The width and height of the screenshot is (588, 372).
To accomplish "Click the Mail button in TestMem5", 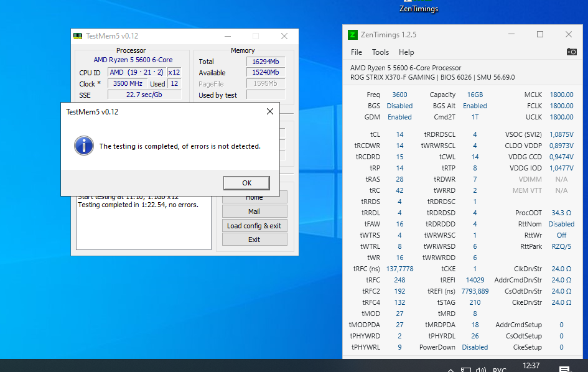I will click(x=254, y=212).
